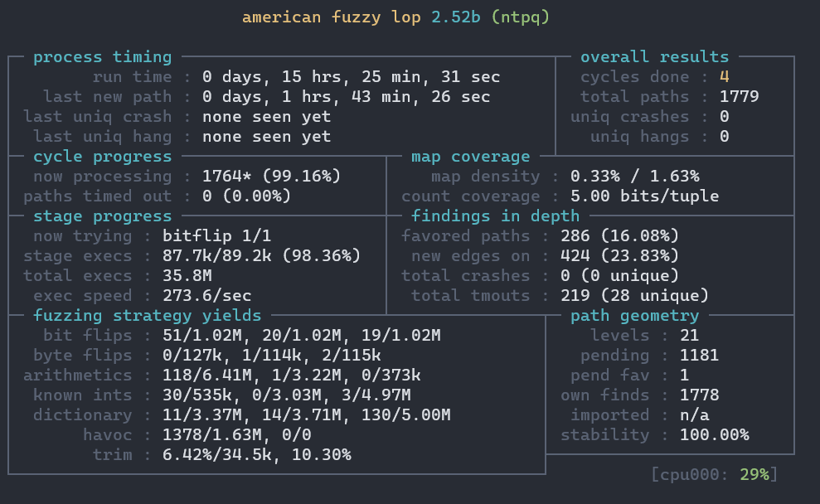Select known ints yields '30/535k, 0/3.03M, 3/4.97M'
820x504 pixels.
pos(287,395)
